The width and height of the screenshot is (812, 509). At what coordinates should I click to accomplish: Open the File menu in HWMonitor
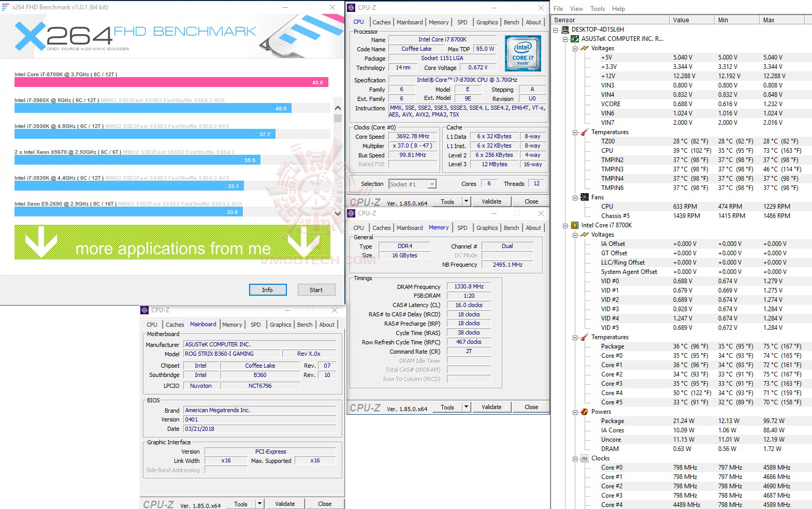click(x=558, y=8)
